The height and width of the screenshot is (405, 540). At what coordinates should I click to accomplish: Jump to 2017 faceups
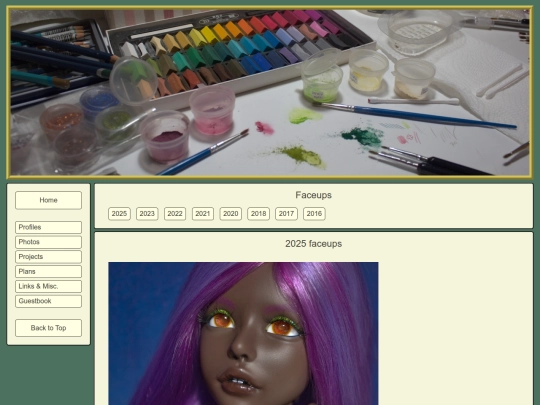(x=286, y=214)
